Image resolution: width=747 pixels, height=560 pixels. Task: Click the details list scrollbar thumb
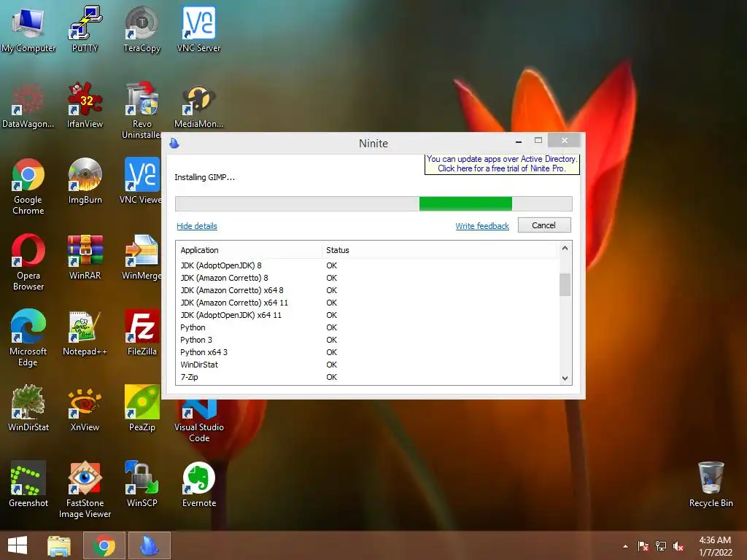pyautogui.click(x=565, y=285)
